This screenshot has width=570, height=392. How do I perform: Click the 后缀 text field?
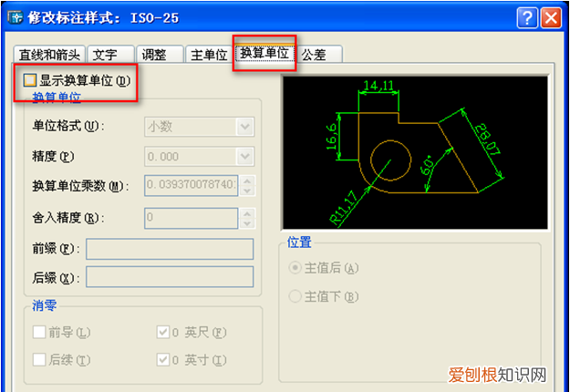[170, 277]
